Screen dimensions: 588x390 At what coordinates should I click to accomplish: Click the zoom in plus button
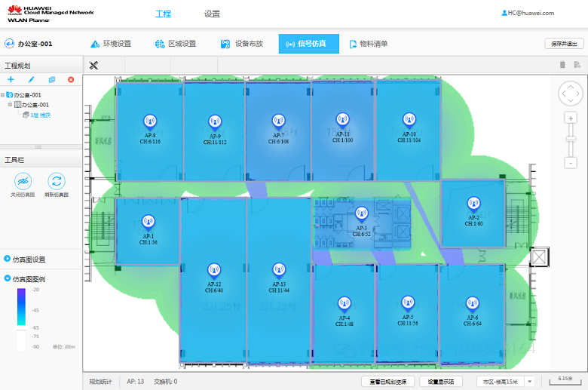[571, 118]
